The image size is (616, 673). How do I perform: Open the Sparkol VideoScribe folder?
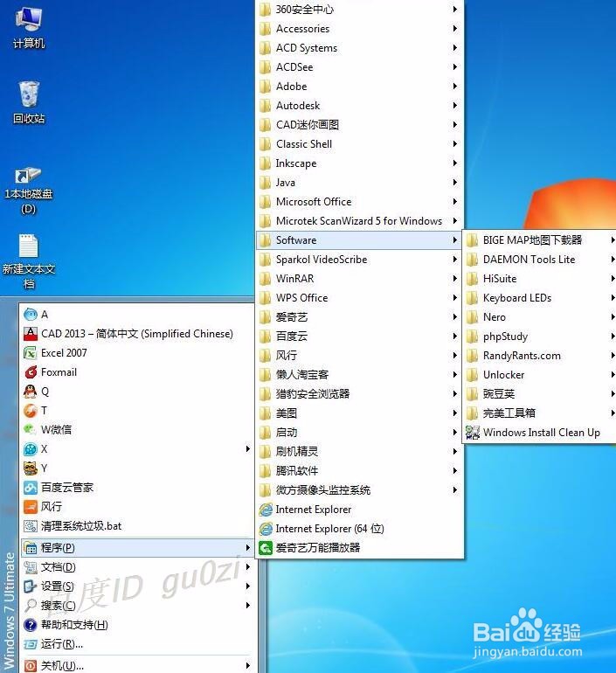pos(359,260)
